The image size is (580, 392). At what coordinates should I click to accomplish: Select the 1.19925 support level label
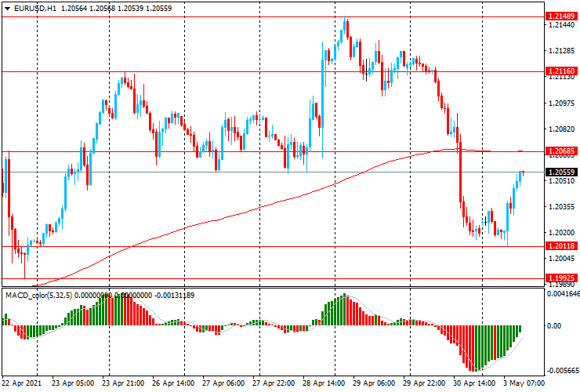561,278
